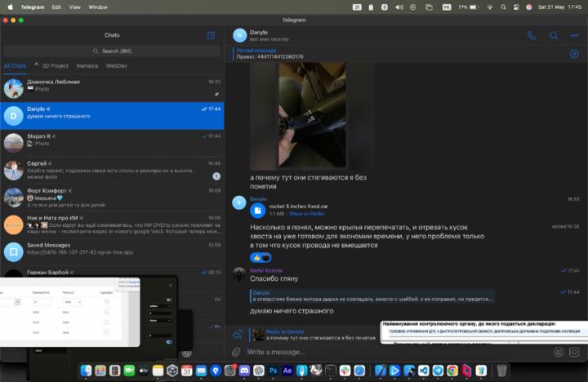Click Danylo's name in the chat header
Image resolution: width=588 pixels, height=382 pixels.
pos(259,32)
